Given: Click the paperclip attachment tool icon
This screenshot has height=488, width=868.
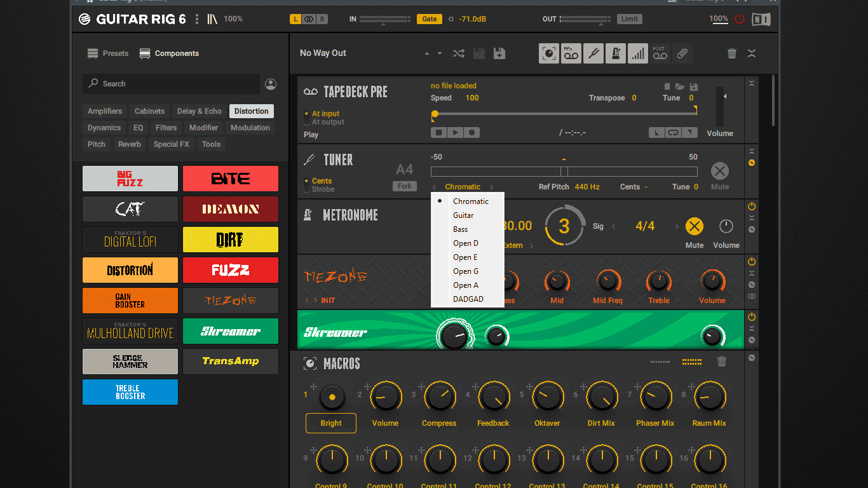Looking at the screenshot, I should point(682,53).
